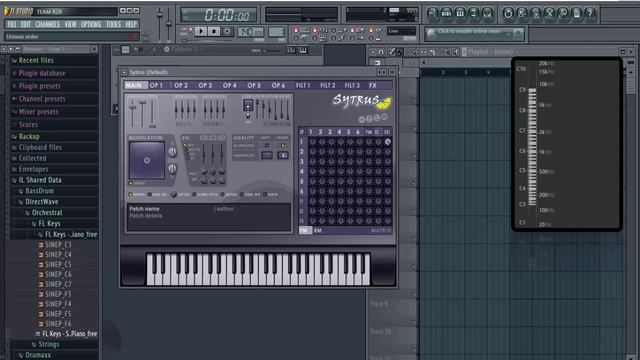Open the mixer view shortcut icon
This screenshot has height=360, width=640.
tap(487, 13)
